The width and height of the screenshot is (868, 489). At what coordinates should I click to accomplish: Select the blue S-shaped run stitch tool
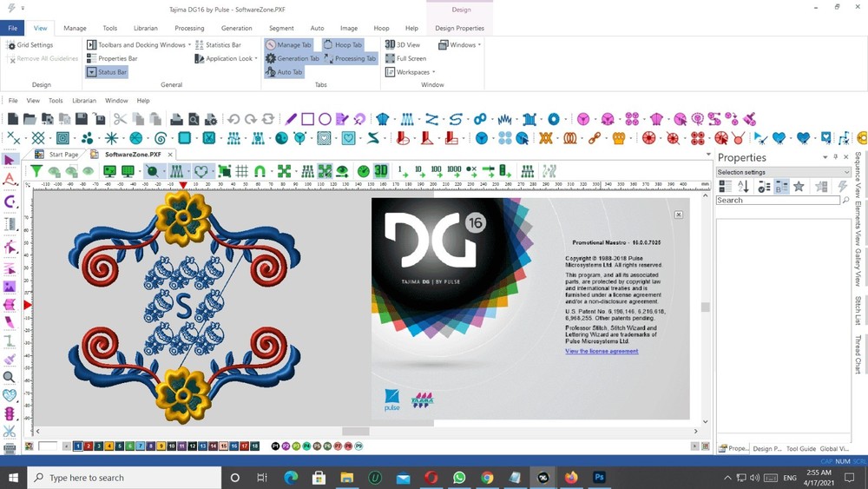click(x=456, y=118)
